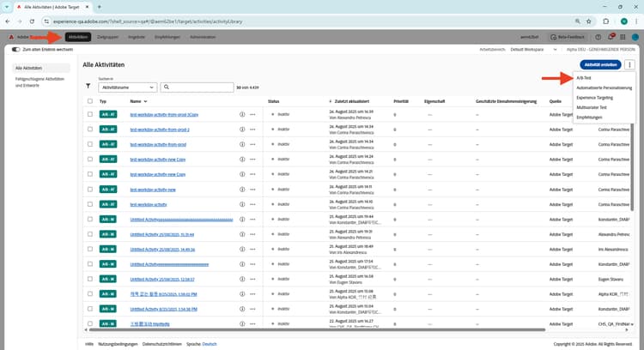Viewport: 644px width, 350px height.
Task: Bookmark this page with the star icon
Action: coord(588,21)
